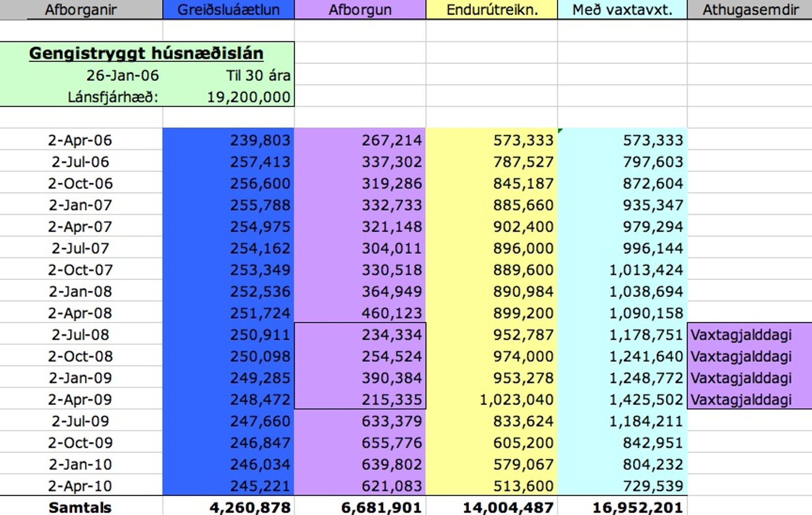Select the 573,333 cell in Endurútreikn. column
This screenshot has width=812, height=515.
(492, 140)
